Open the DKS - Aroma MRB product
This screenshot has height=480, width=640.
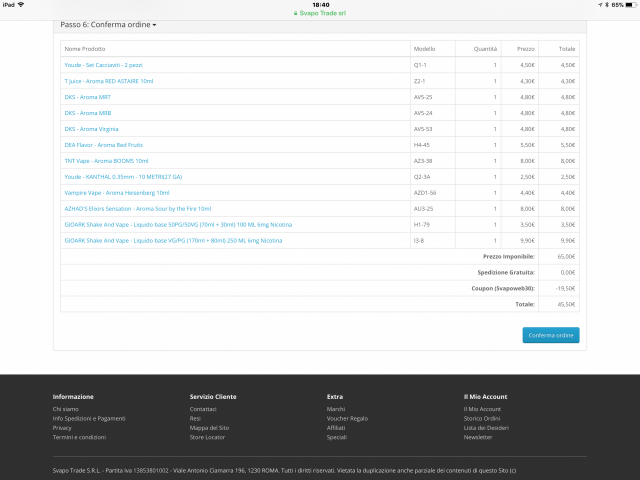click(88, 113)
